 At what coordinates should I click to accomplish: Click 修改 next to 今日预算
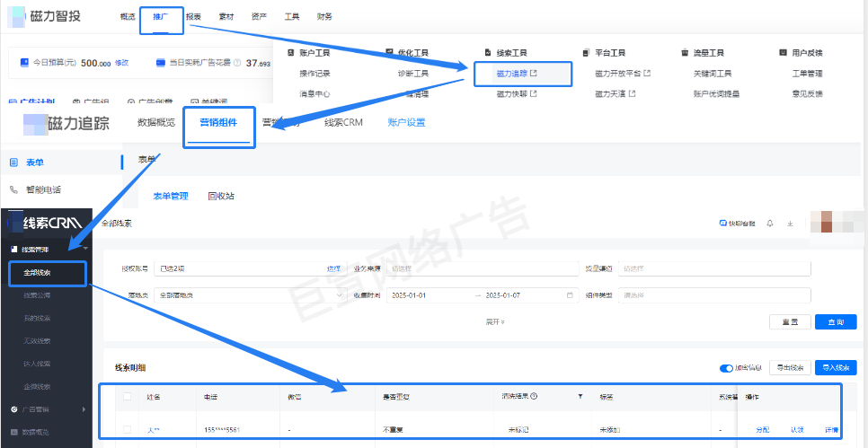point(122,63)
